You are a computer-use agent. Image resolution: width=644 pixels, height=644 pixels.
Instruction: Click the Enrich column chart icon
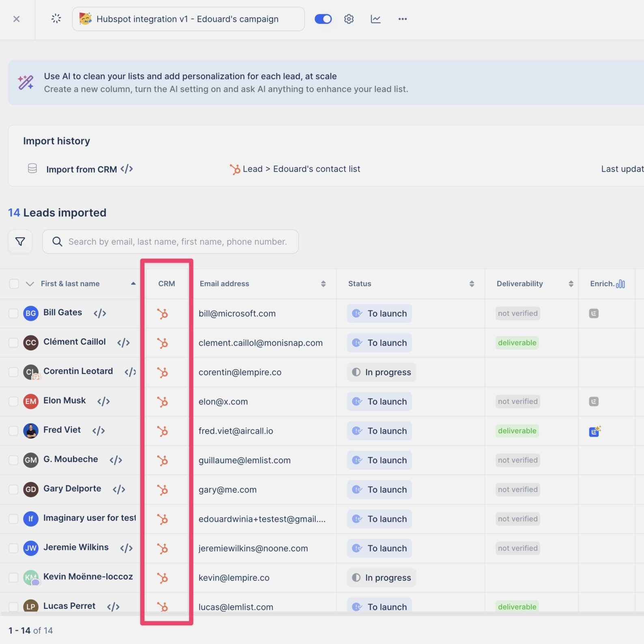[620, 284]
